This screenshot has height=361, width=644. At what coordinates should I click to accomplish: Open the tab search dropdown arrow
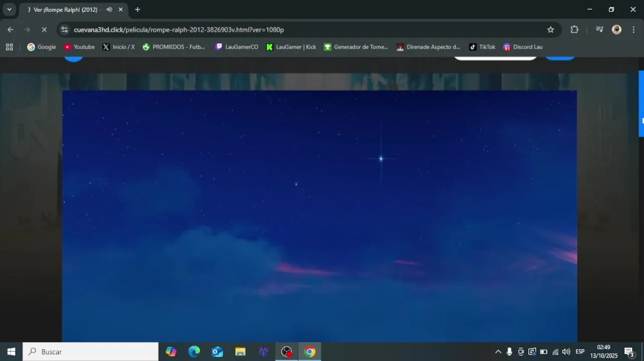pos(9,10)
